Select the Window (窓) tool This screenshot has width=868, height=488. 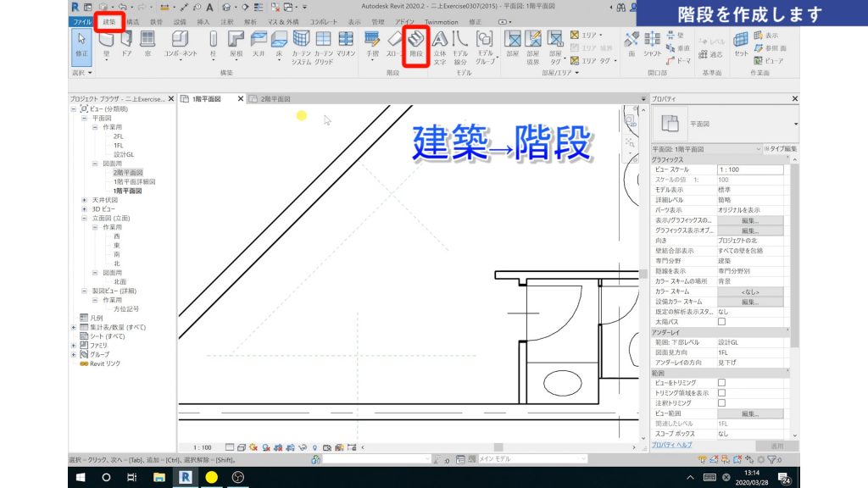pyautogui.click(x=146, y=40)
